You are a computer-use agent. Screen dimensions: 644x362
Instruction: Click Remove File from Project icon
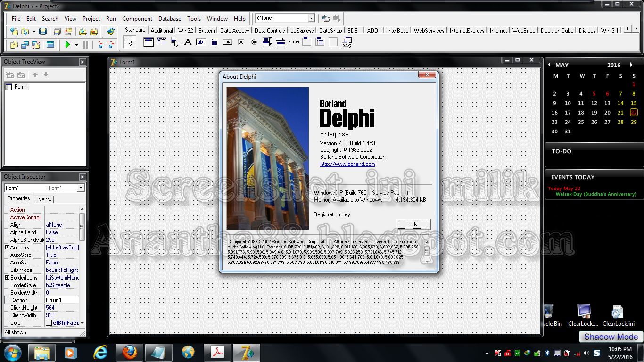coord(94,32)
